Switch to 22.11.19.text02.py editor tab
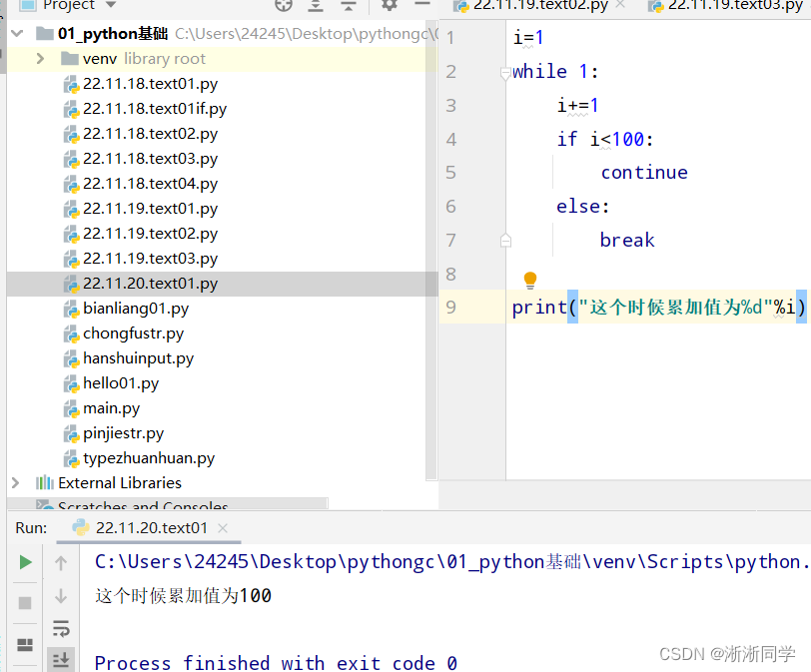 [539, 5]
